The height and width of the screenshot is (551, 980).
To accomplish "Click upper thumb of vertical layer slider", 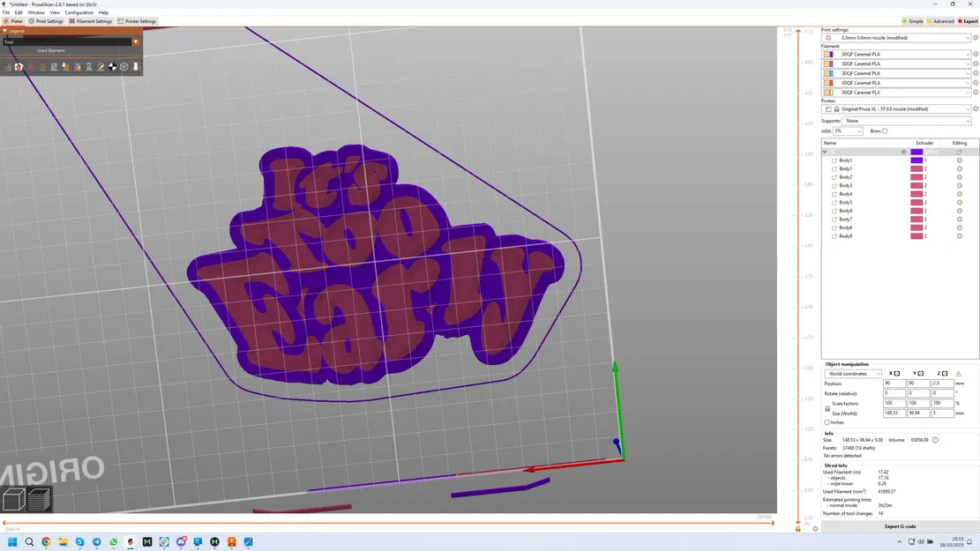I will [798, 31].
